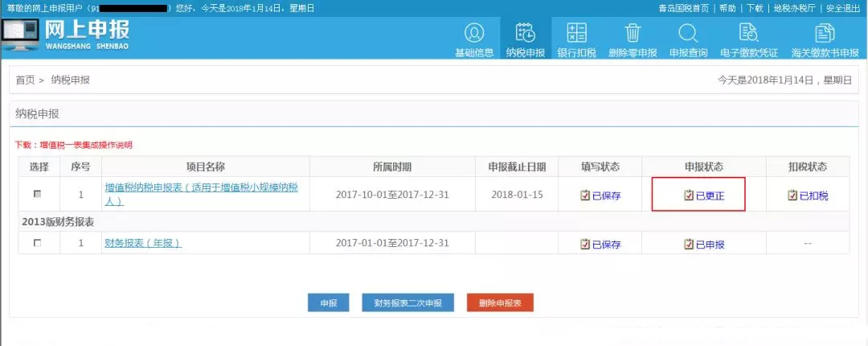Click the 所属时期 column header
Image resolution: width=868 pixels, height=346 pixels.
point(392,167)
